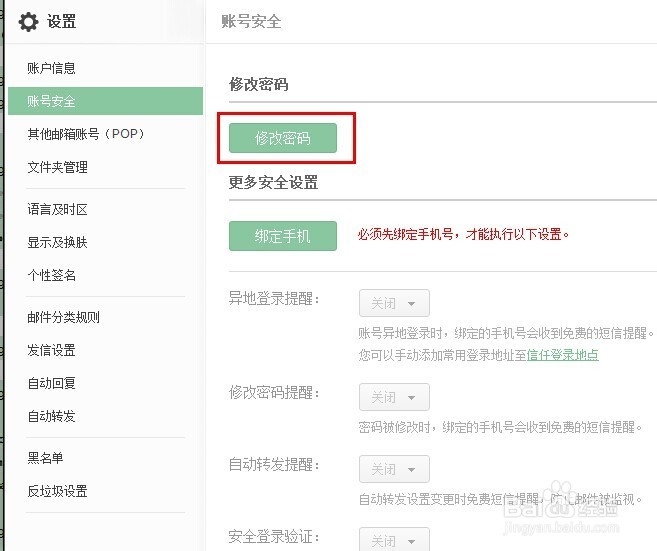Click the settings gear icon
The width and height of the screenshot is (657, 551).
28,21
